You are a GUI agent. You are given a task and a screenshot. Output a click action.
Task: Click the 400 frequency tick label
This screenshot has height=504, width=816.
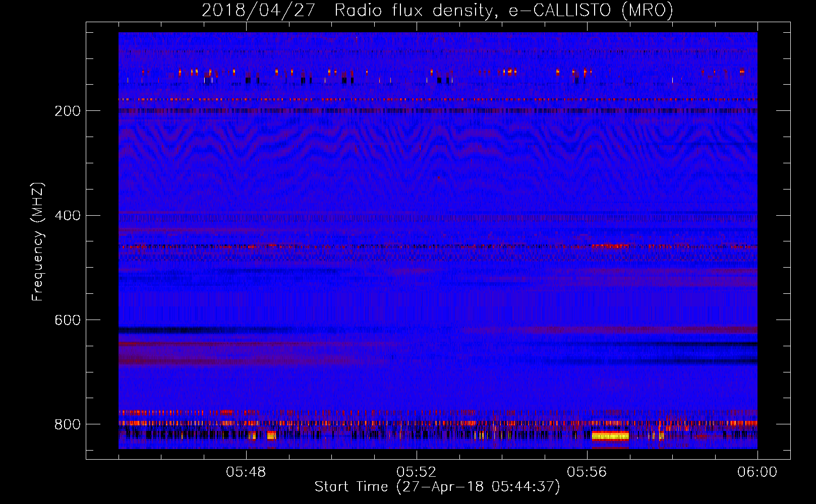coord(68,216)
